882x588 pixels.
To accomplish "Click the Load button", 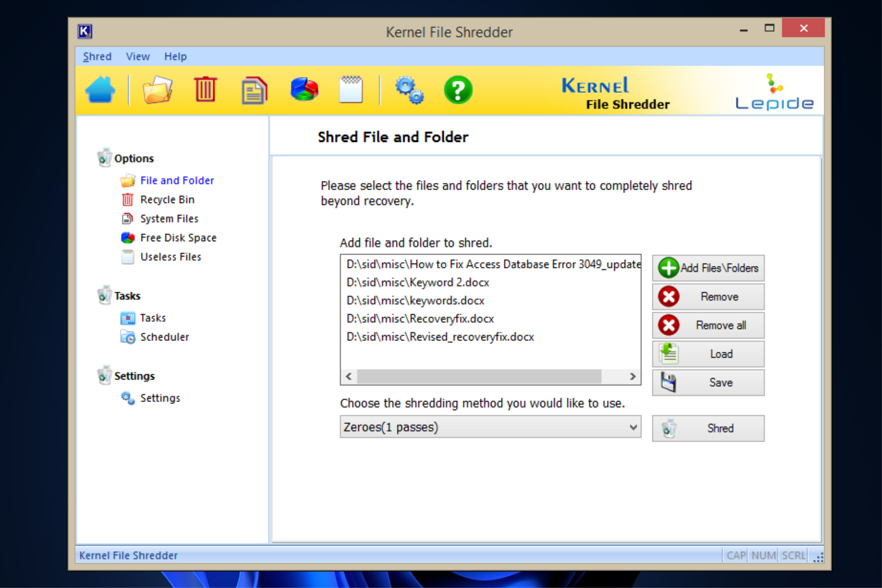I will (x=708, y=354).
